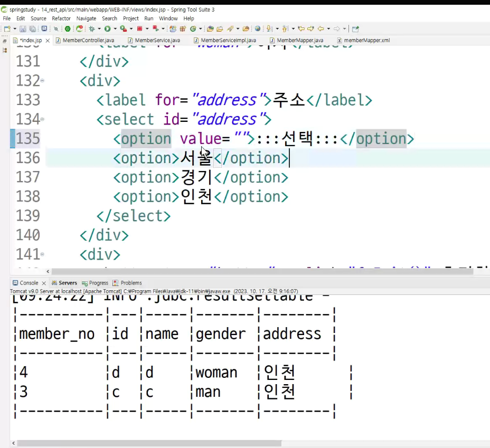Collapse the code fold on line 132
The width and height of the screenshot is (490, 448).
[42, 81]
